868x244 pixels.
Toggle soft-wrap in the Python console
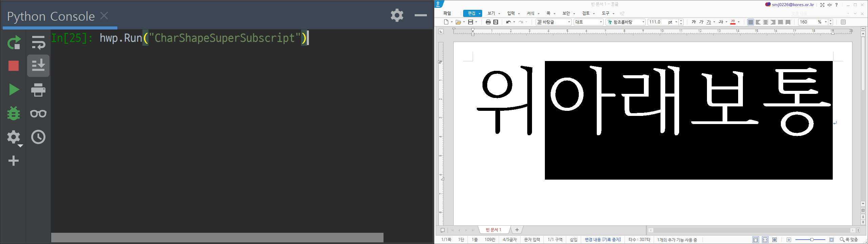tap(38, 42)
